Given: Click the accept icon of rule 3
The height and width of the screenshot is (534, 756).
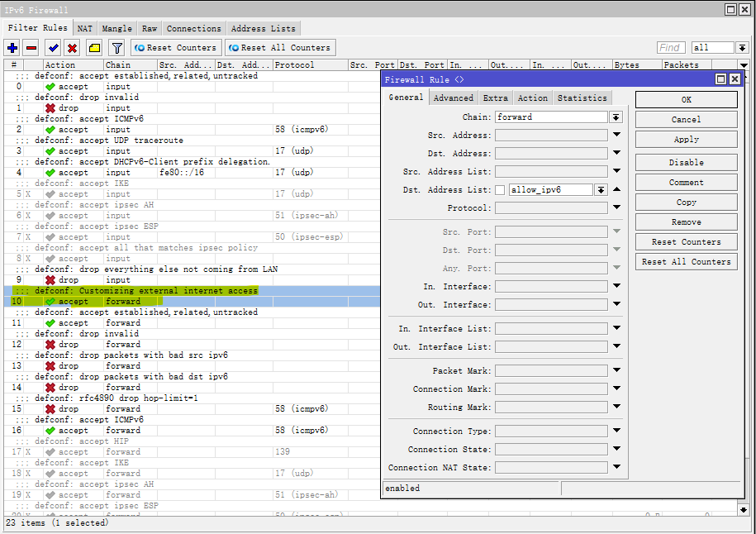Looking at the screenshot, I should click(x=50, y=151).
